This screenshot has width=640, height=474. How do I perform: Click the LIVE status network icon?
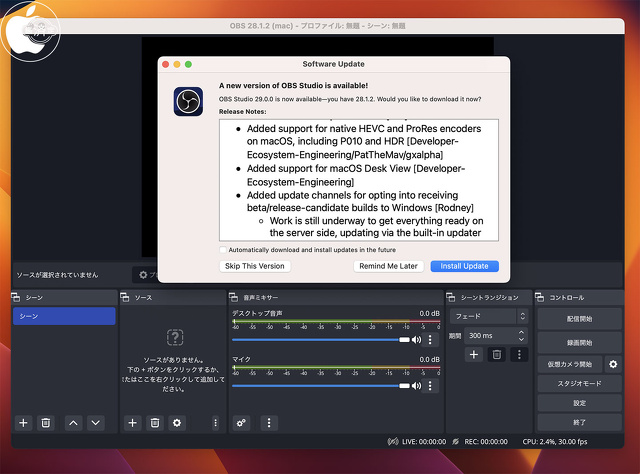[393, 441]
